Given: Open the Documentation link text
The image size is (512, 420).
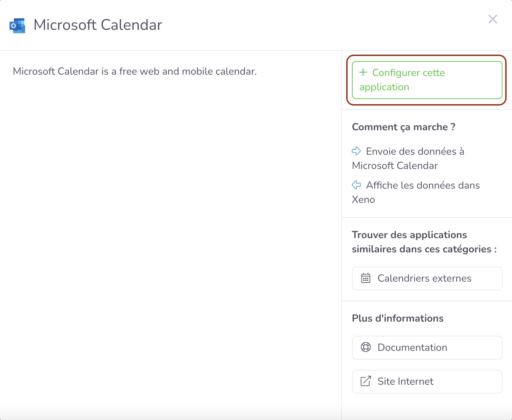Looking at the screenshot, I should (412, 347).
